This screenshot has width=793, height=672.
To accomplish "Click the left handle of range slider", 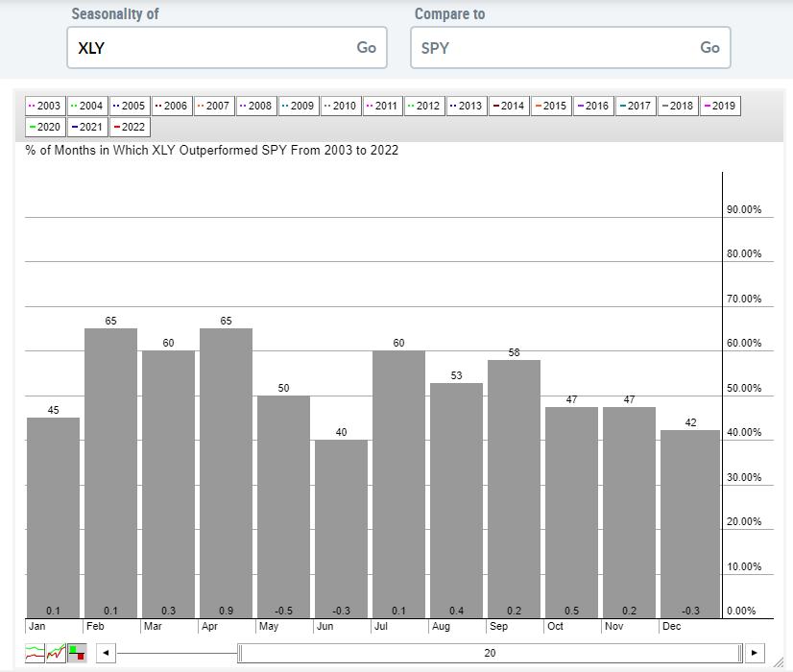I will coord(241,653).
